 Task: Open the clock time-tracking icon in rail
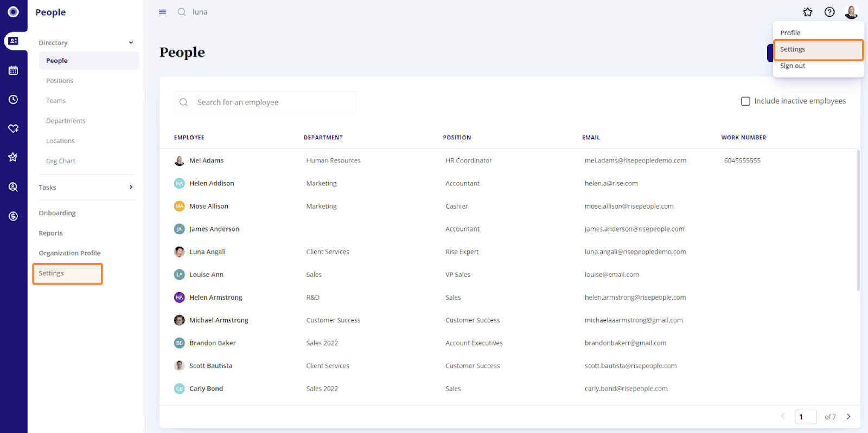point(14,100)
